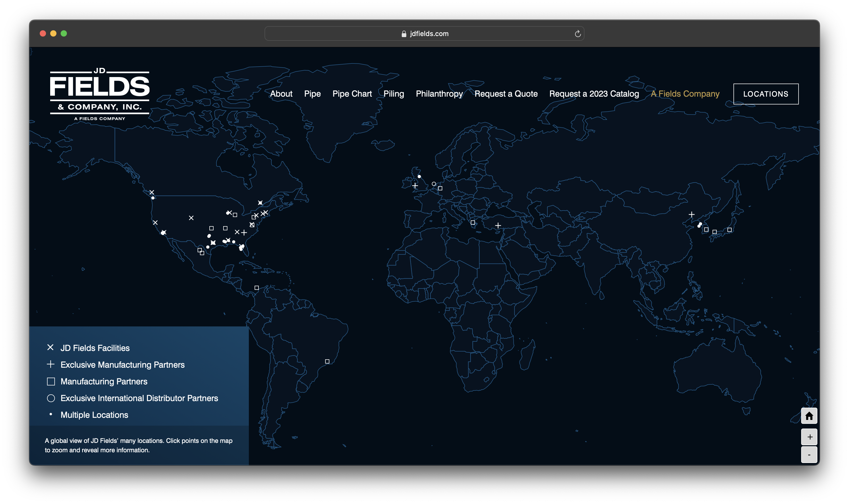
Task: Click the circle icon for Exclusive International Distributor Partners
Action: [x=51, y=398]
